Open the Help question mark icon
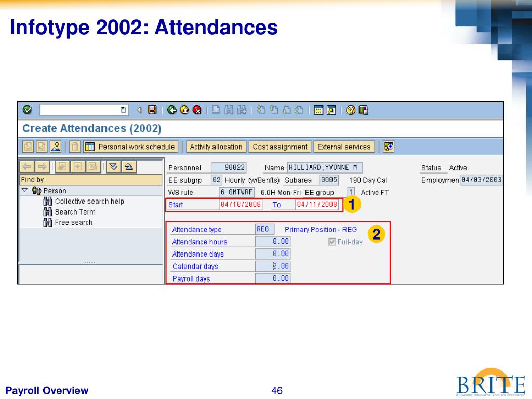The width and height of the screenshot is (532, 399). 351,110
